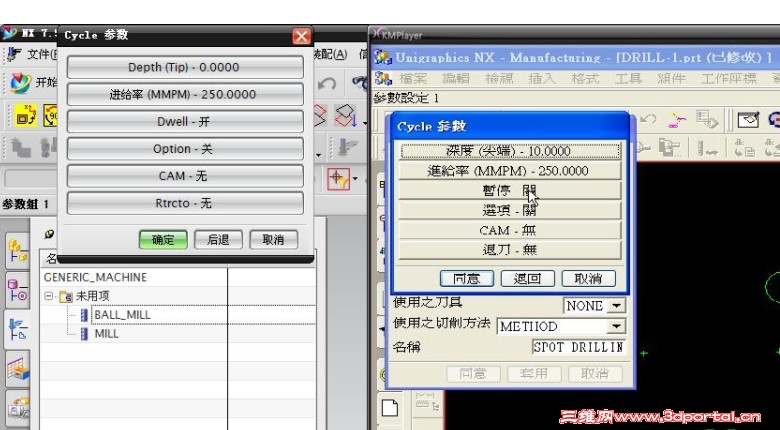Viewport: 780px width, 430px height.
Task: Click the red-framed selection filter icon
Action: tap(339, 178)
